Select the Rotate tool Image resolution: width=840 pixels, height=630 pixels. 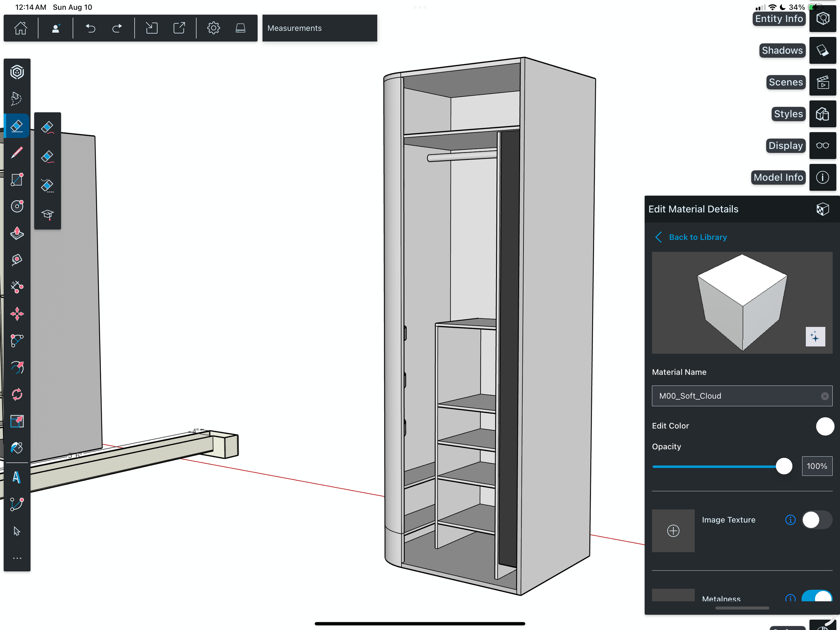point(17,394)
